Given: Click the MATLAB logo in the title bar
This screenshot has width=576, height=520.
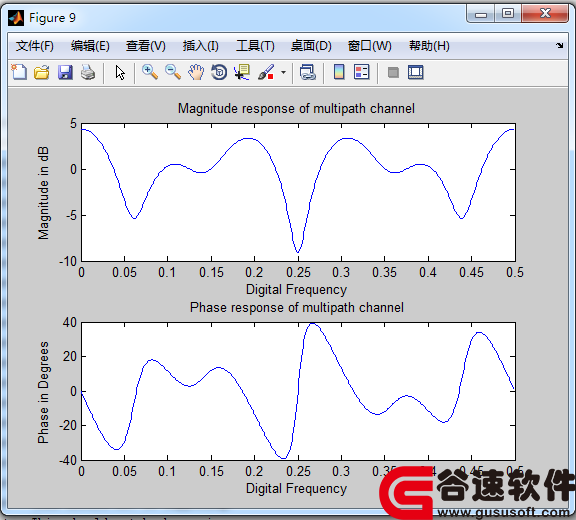Looking at the screenshot, I should click(x=16, y=18).
